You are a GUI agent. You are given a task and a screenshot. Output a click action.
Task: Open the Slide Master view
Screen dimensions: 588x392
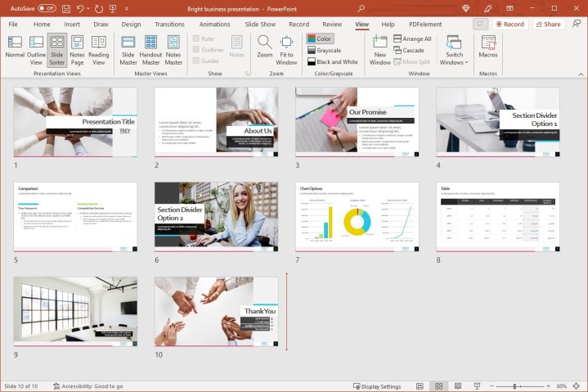(x=128, y=47)
